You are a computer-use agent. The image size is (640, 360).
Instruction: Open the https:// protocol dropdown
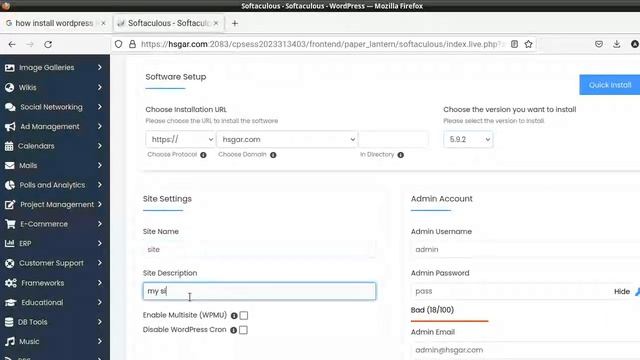180,140
